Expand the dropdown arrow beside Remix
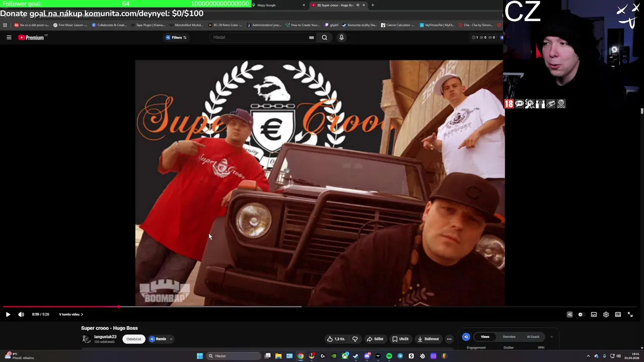The width and height of the screenshot is (644, 362). [x=171, y=339]
